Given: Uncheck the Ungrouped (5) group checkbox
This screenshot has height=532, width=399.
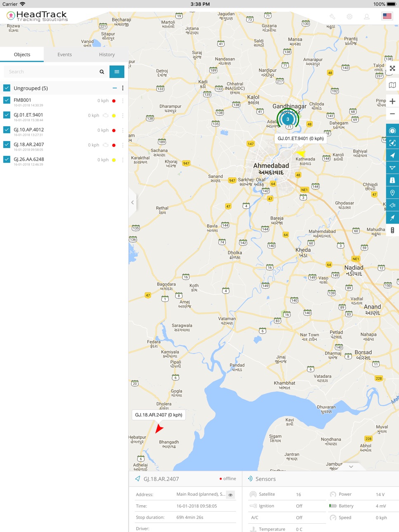Looking at the screenshot, I should [7, 88].
